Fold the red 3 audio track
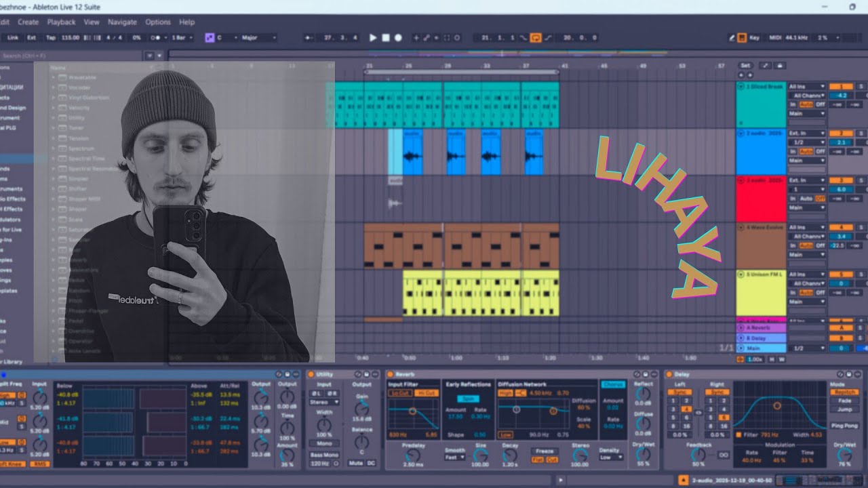Screen dimensions: 868x488 [x=741, y=180]
